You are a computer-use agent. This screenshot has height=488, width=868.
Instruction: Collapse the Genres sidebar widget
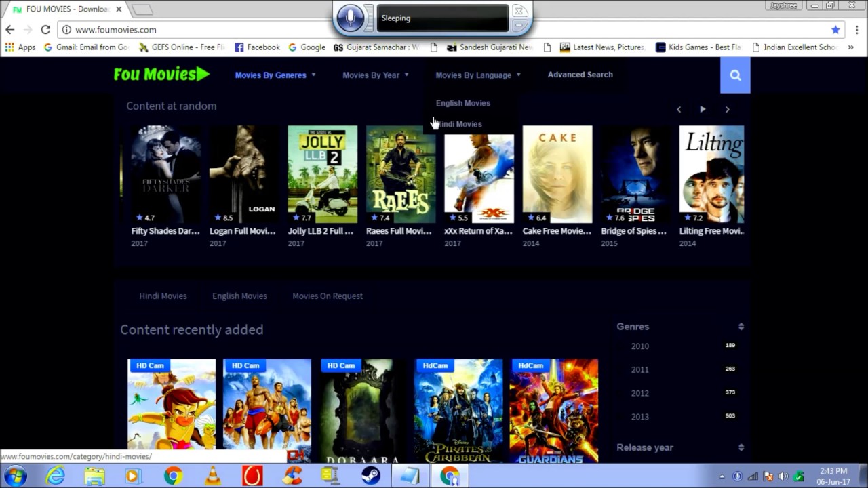click(741, 327)
